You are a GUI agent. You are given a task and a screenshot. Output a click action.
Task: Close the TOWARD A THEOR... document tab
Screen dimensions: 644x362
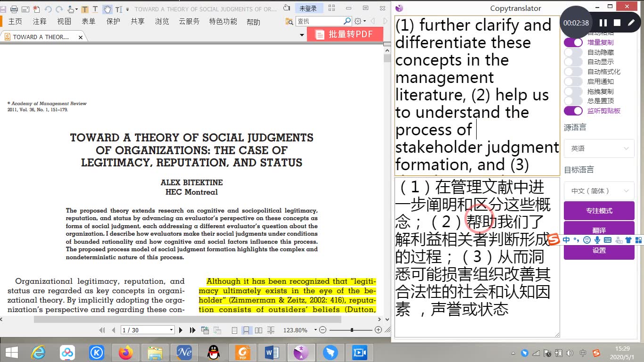81,37
